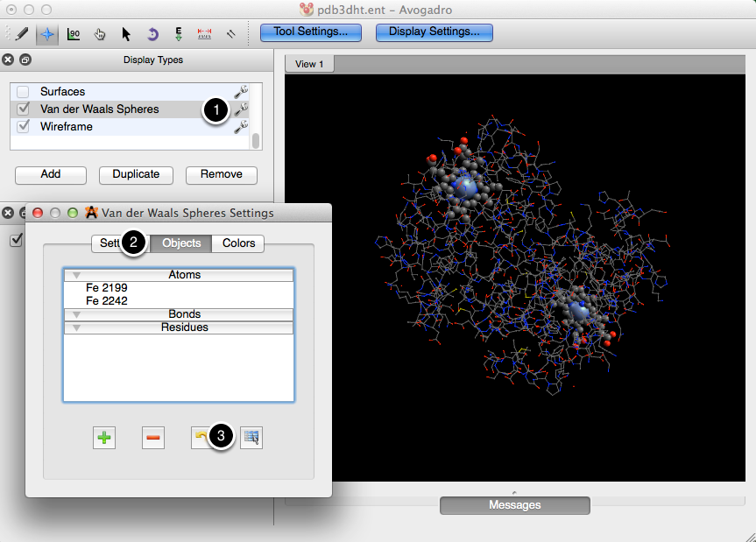Select the Bond-Centric Manipulate tool
This screenshot has height=542, width=756.
[74, 33]
